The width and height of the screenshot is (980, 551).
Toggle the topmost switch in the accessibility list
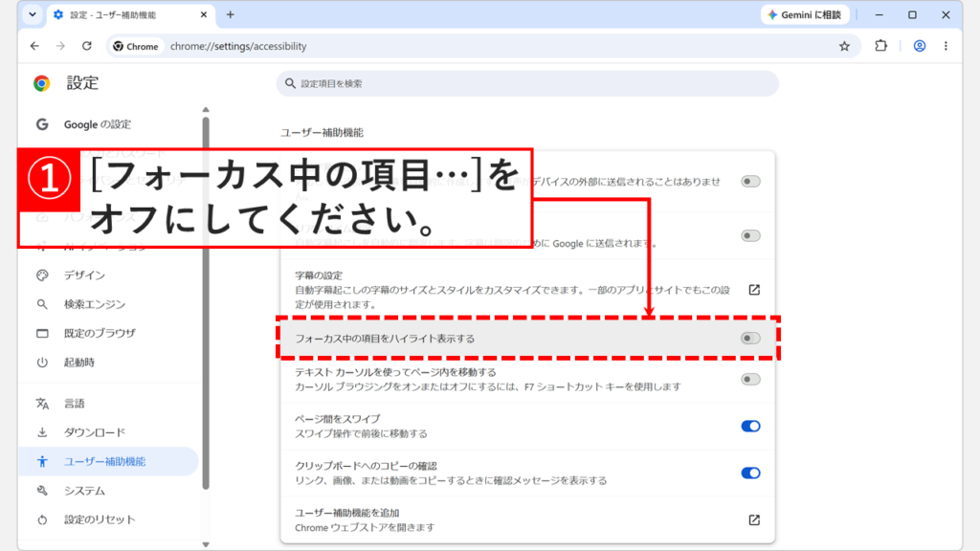tap(750, 182)
